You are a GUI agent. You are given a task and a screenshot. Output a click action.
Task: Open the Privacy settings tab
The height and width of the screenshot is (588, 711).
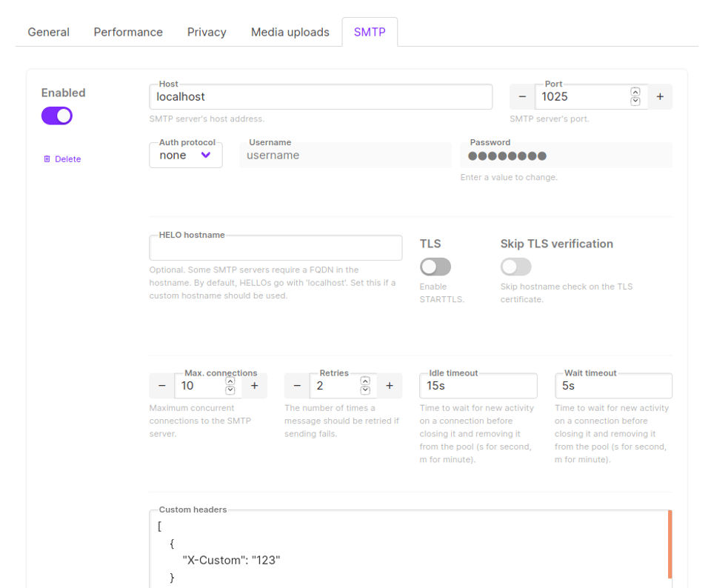(207, 32)
